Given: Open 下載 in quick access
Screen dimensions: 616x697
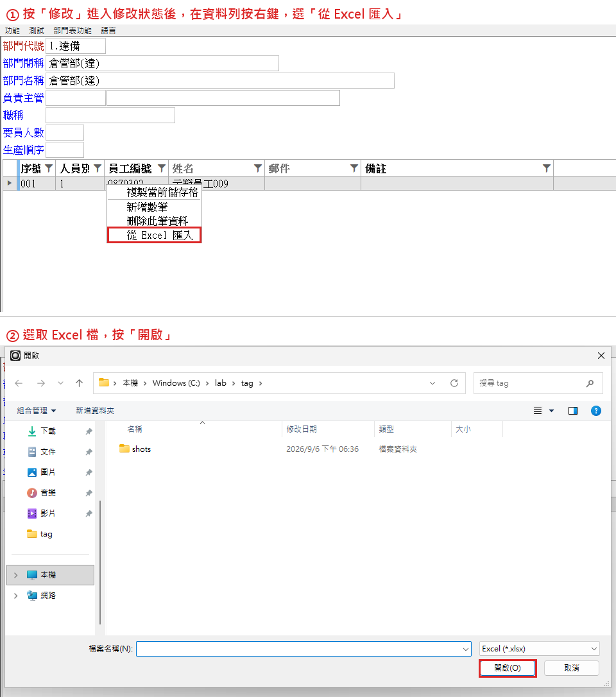Looking at the screenshot, I should (48, 431).
